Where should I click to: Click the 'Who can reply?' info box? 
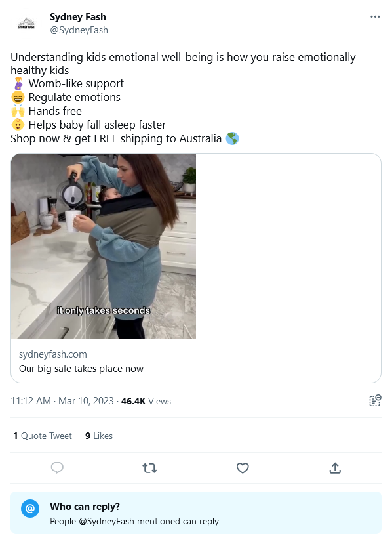196,513
